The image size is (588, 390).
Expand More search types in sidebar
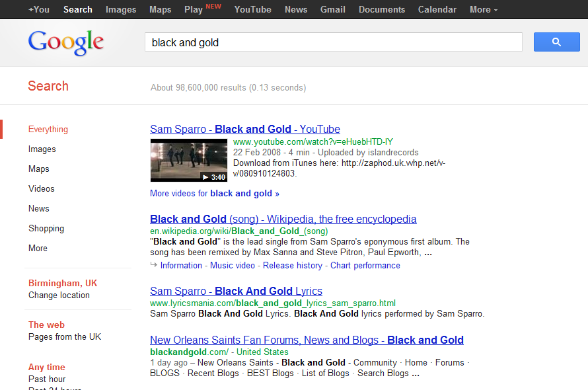[x=38, y=248]
